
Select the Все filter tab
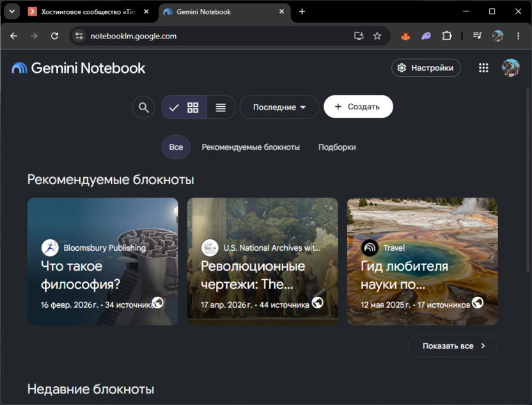click(176, 147)
